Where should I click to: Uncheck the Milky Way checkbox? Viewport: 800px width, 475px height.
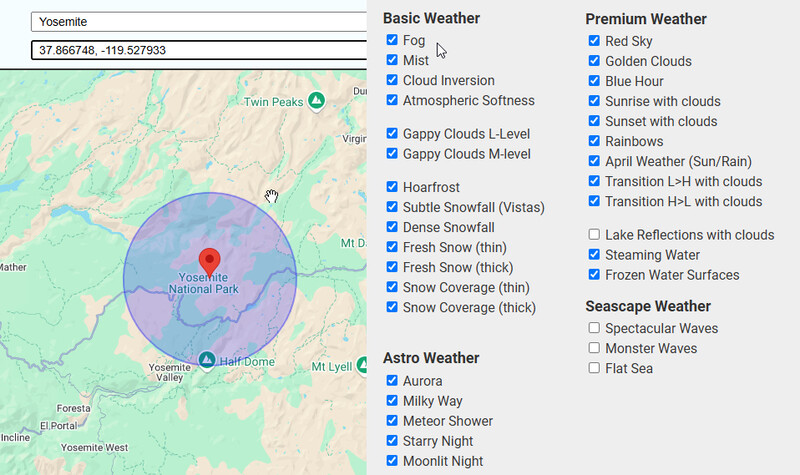(392, 401)
